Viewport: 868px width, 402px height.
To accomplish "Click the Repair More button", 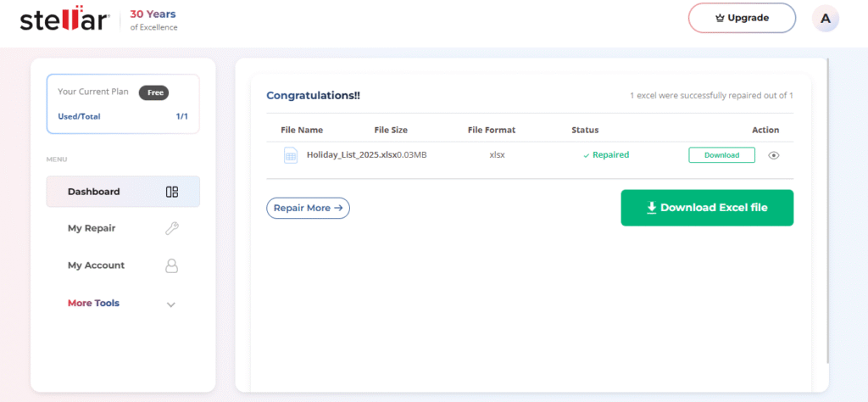I will point(309,208).
